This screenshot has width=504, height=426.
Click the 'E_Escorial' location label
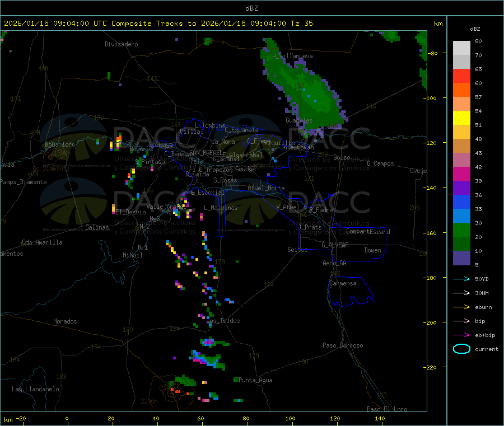208,193
